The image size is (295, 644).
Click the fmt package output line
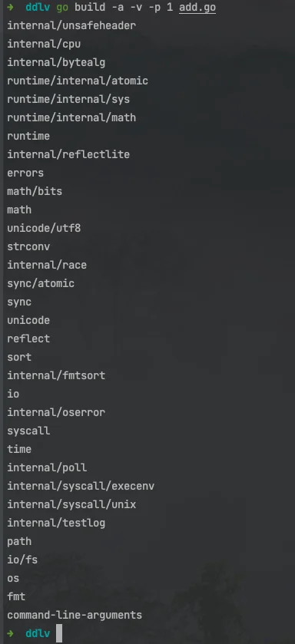point(16,596)
